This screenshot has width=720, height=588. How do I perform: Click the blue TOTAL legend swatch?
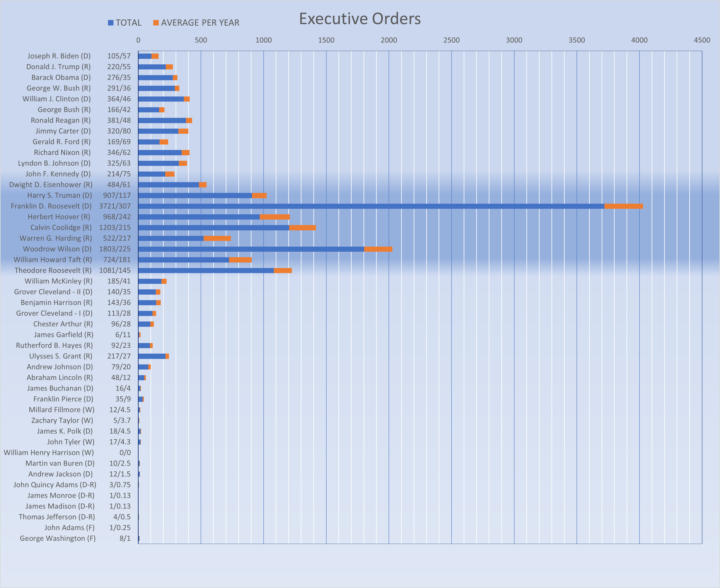(x=110, y=23)
